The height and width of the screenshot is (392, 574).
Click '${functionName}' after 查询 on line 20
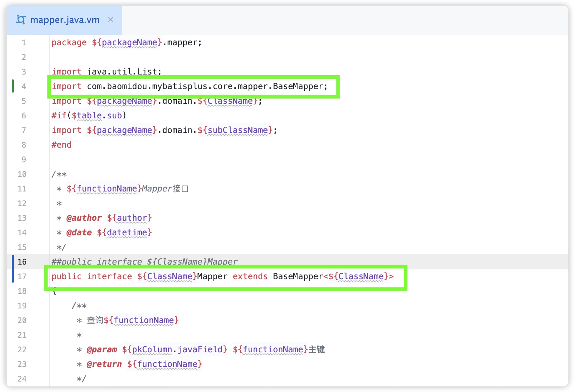pyautogui.click(x=141, y=320)
